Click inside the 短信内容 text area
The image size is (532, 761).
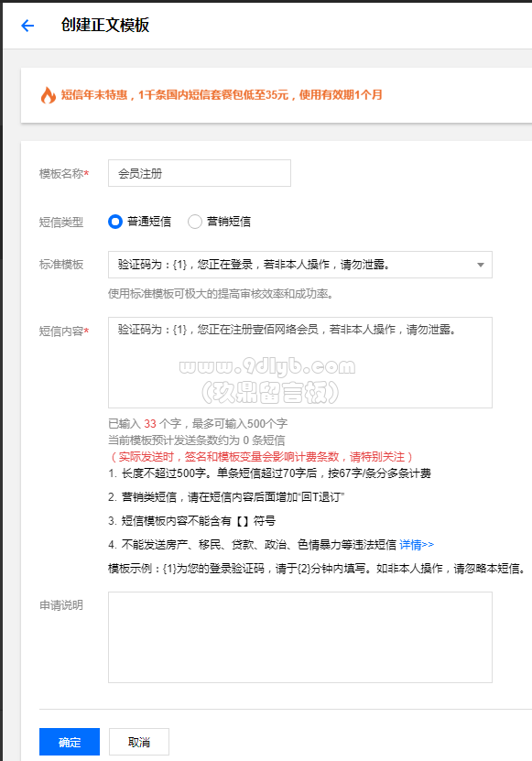tap(300, 363)
